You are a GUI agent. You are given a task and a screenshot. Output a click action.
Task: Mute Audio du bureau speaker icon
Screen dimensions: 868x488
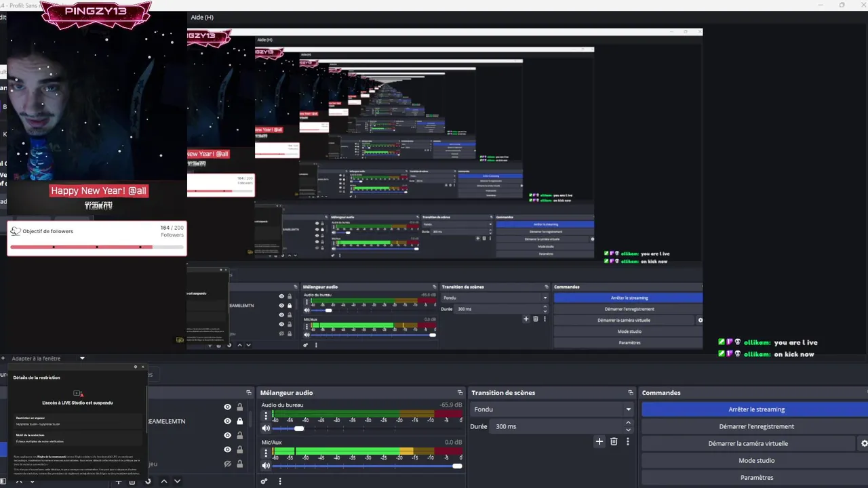pyautogui.click(x=266, y=428)
